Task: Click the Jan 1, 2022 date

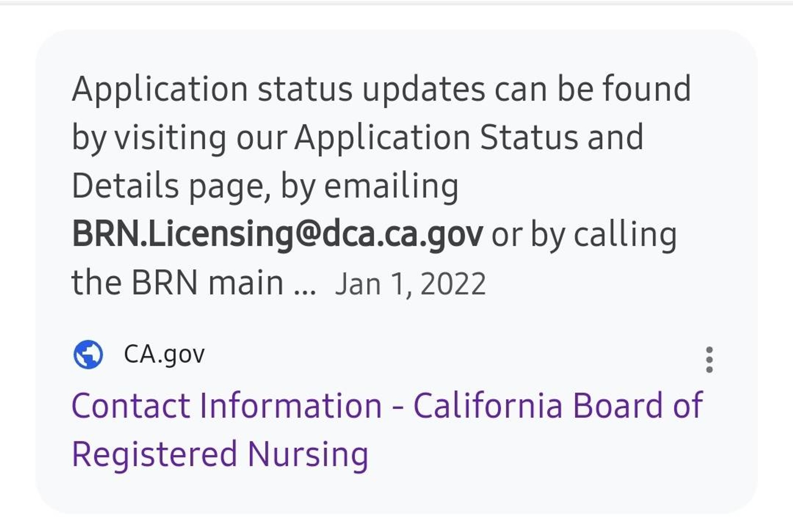Action: click(410, 284)
